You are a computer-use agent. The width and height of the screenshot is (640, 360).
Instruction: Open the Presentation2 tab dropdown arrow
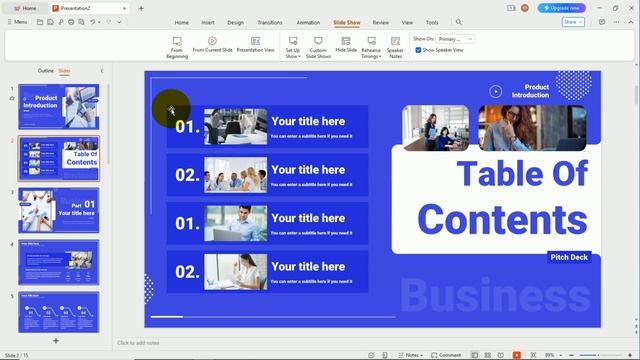coord(124,8)
